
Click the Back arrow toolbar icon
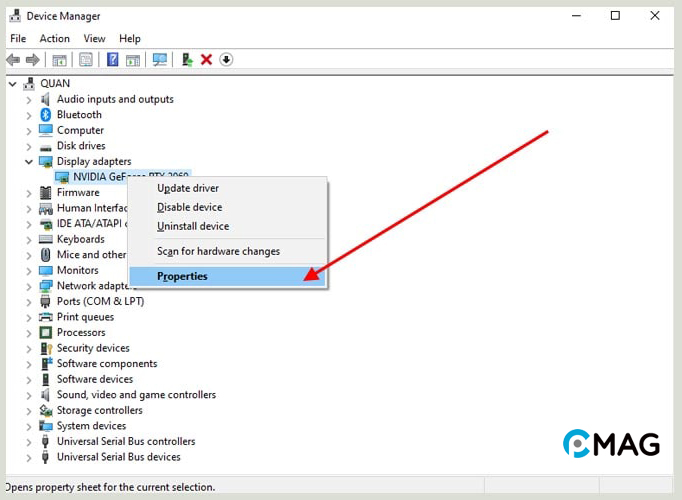point(13,60)
